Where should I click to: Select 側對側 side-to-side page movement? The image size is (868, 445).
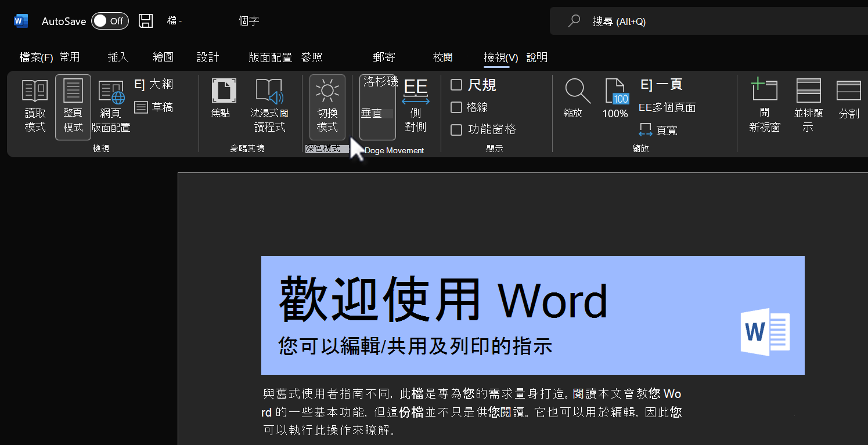point(416,107)
